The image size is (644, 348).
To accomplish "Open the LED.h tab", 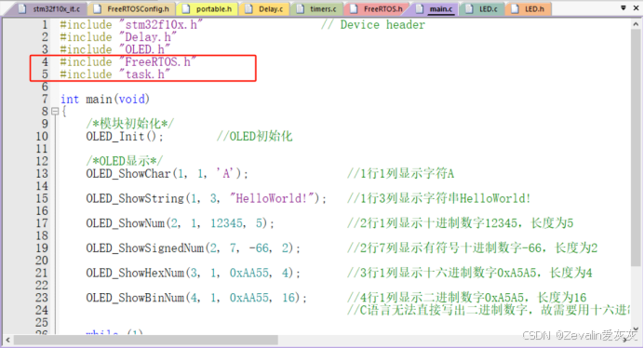I will 529,8.
